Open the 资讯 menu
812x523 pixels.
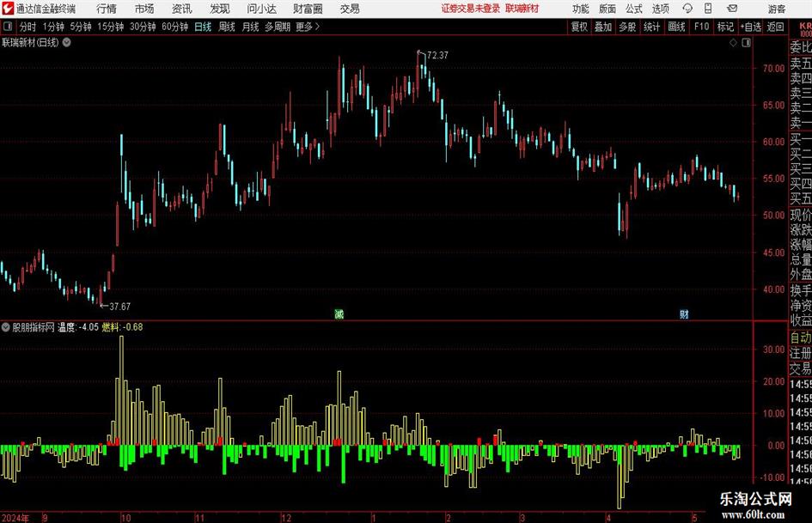pyautogui.click(x=182, y=9)
